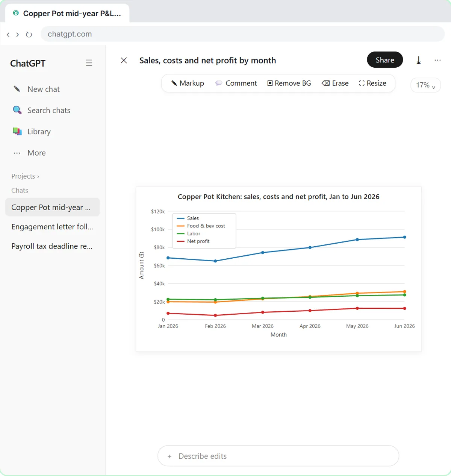Screen dimensions: 451x476
Task: Choose the Resize tool
Action: [x=372, y=83]
